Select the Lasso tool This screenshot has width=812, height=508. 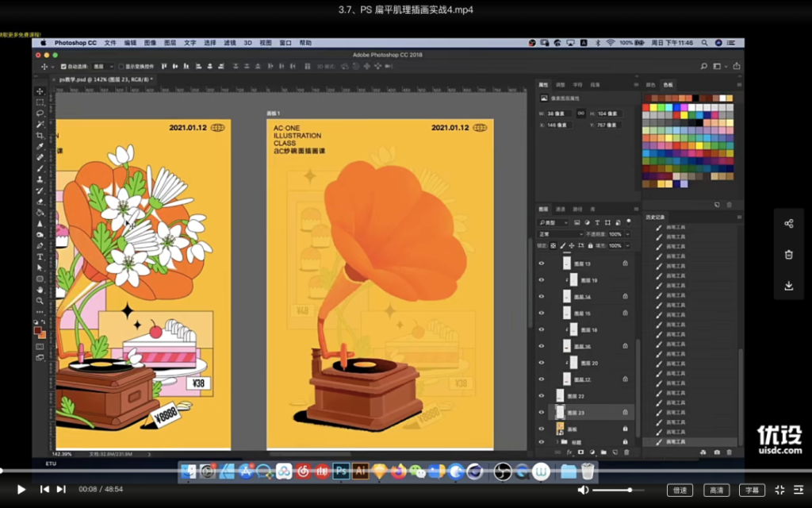click(40, 114)
